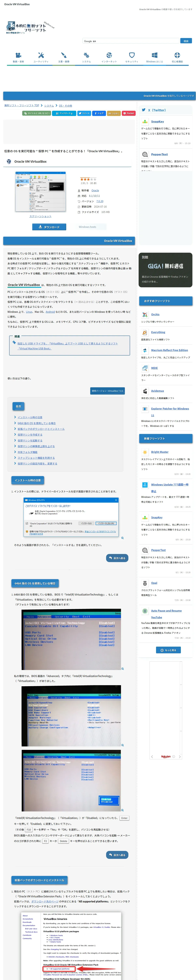
Task: Click the Everything search app icon
Action: tap(145, 333)
